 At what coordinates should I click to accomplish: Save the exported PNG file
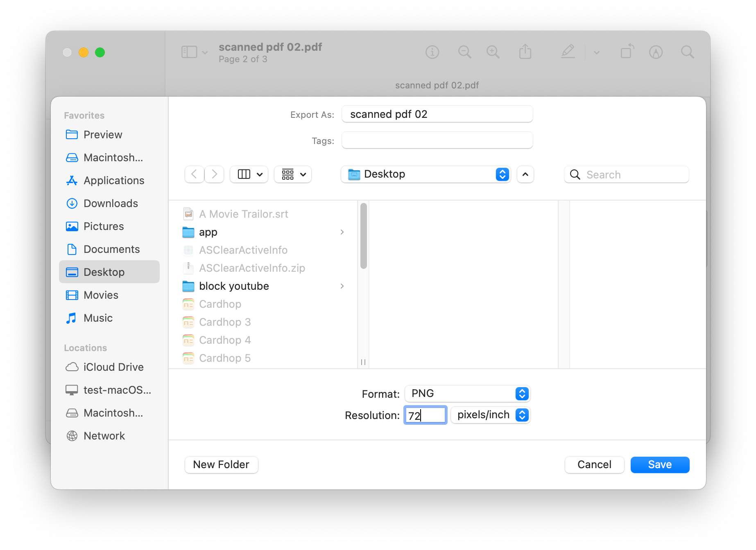click(x=660, y=464)
